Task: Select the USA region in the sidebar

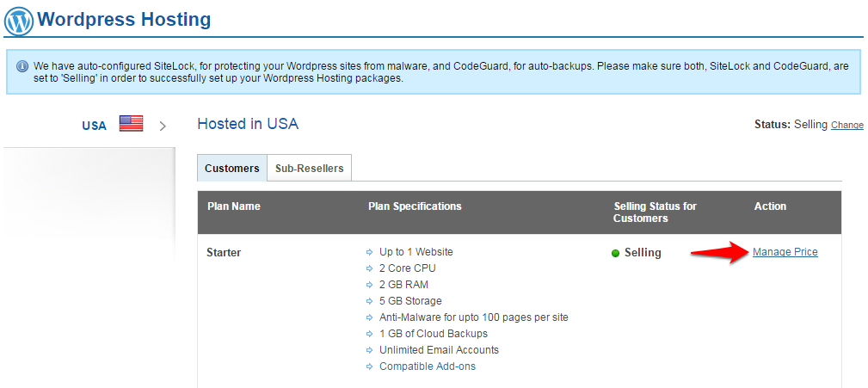Action: [x=95, y=126]
